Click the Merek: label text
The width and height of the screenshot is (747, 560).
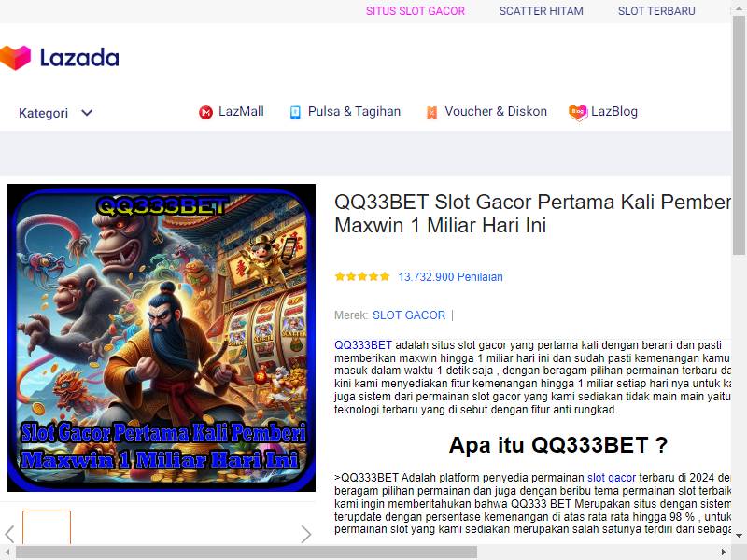click(x=351, y=315)
